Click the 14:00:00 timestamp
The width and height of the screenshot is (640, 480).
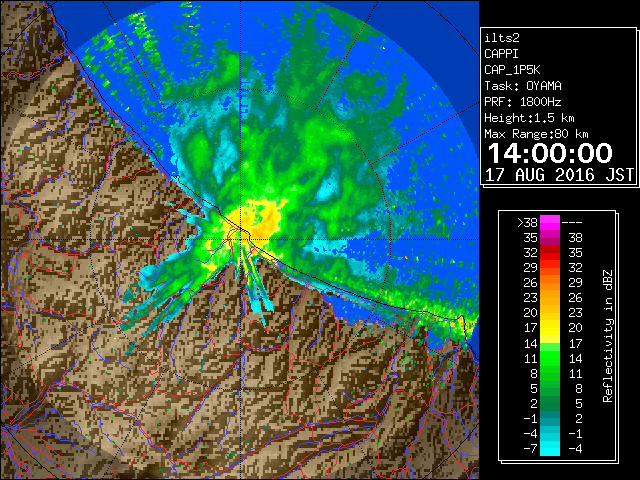550,153
